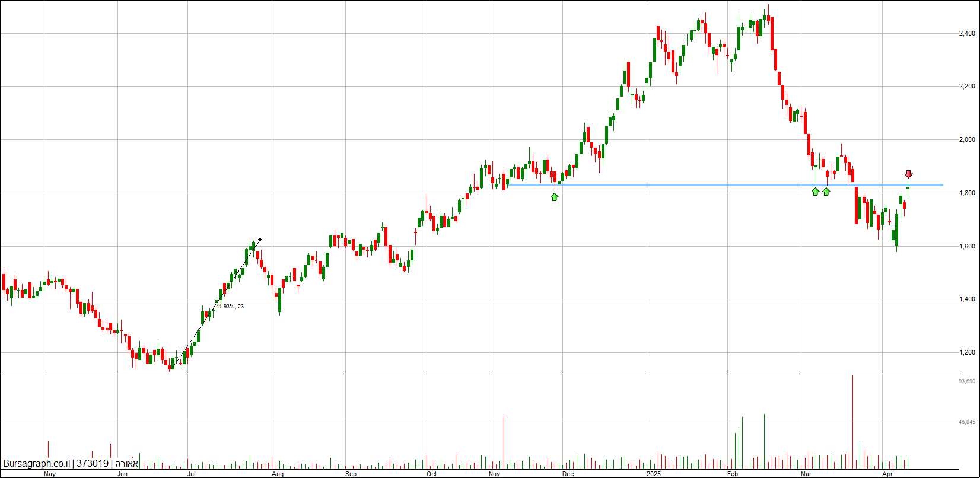Click the diamond handle ending the trend line

[260, 240]
